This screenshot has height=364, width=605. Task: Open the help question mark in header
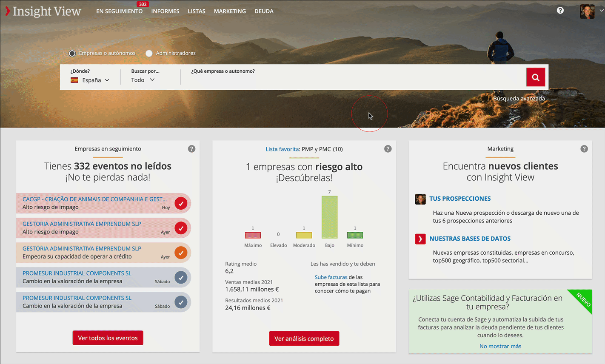point(560,10)
